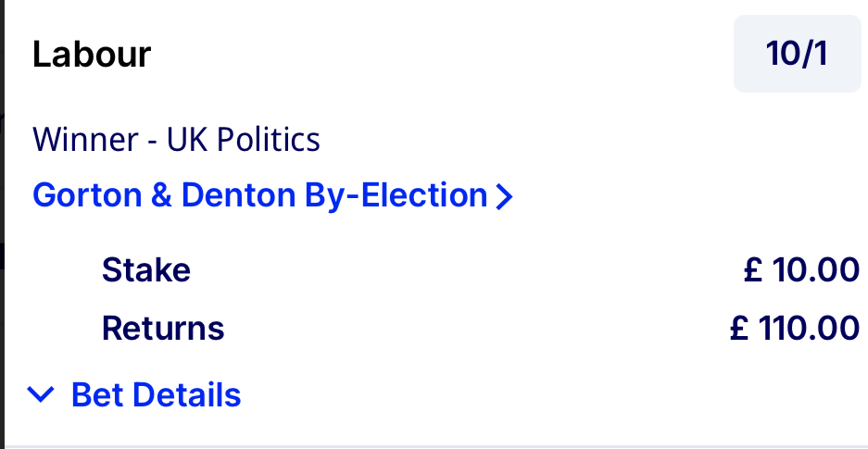Click the arrow beside By-Election
Screen dimensions: 868x449
click(x=504, y=196)
